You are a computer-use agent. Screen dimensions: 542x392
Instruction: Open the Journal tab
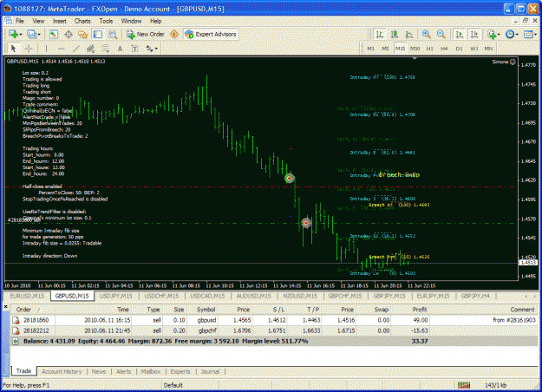(210, 371)
